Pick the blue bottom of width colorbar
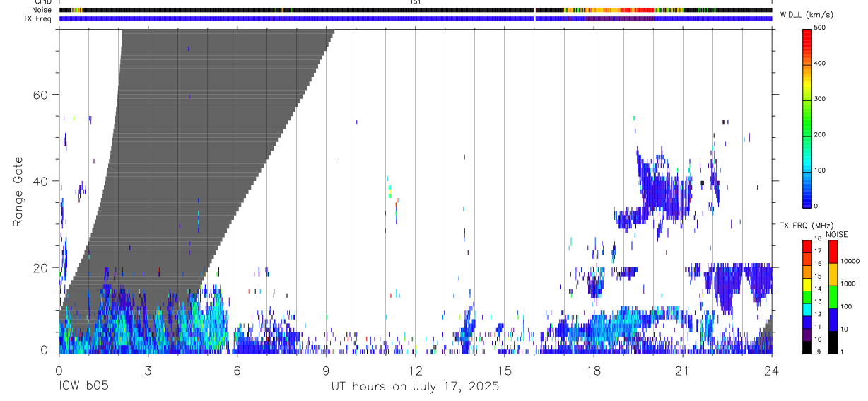 (807, 198)
